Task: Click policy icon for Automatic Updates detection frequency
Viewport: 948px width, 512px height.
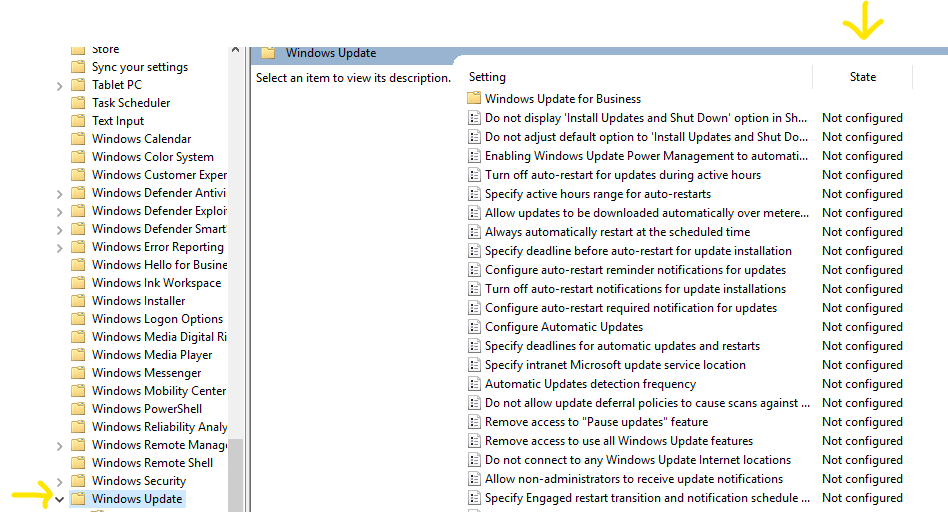Action: [x=475, y=384]
